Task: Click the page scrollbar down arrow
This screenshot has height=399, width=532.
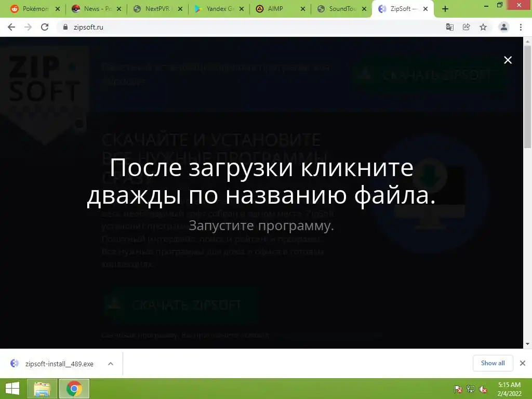Action: click(x=527, y=344)
